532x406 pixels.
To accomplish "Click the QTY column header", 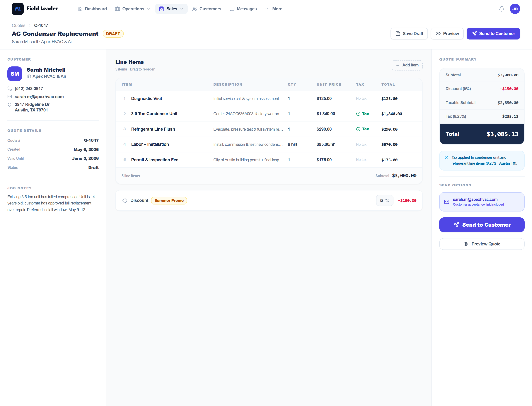I will click(x=292, y=84).
